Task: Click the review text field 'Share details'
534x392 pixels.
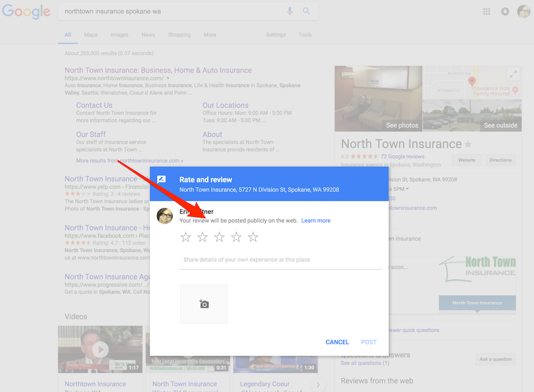Action: click(281, 260)
